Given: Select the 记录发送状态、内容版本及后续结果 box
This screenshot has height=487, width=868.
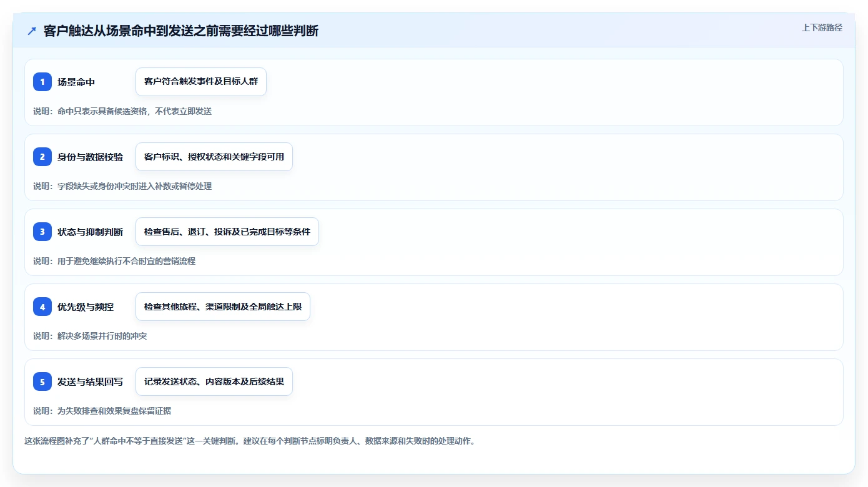Looking at the screenshot, I should click(214, 381).
